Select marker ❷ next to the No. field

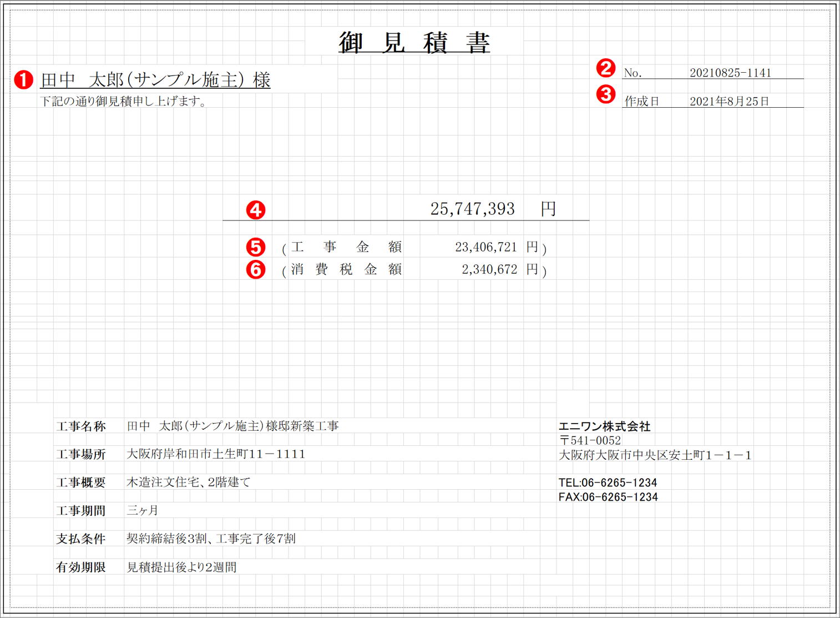tap(606, 68)
